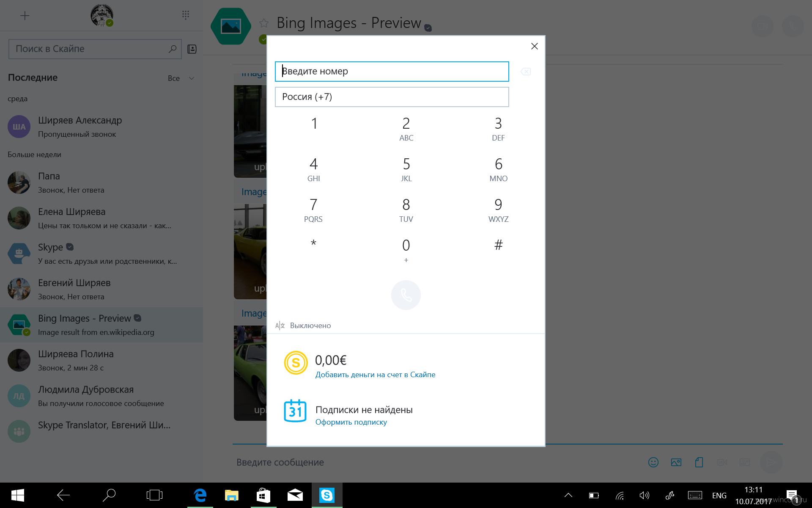The image size is (812, 508).
Task: Open Action Center notifications
Action: [x=792, y=496]
